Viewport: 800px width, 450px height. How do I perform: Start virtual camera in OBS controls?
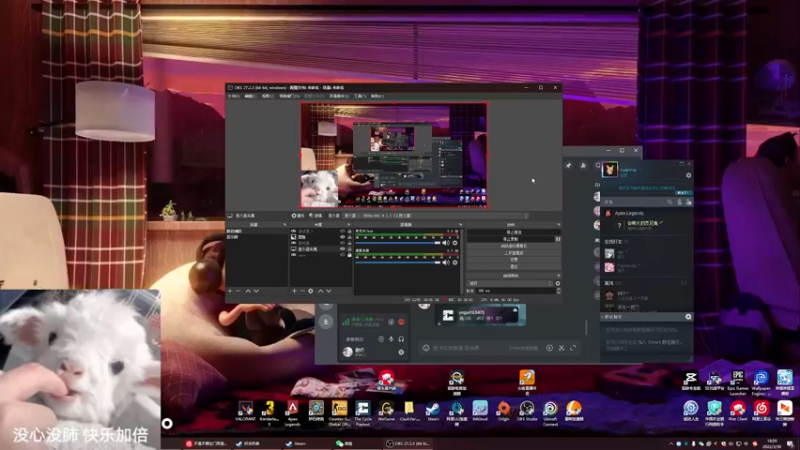(514, 246)
